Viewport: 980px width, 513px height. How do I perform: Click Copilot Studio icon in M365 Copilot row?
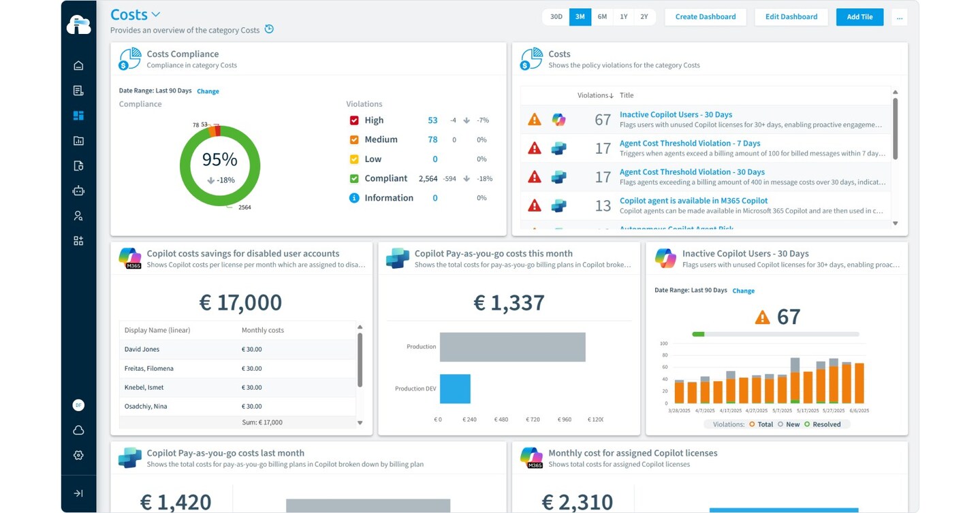point(558,205)
